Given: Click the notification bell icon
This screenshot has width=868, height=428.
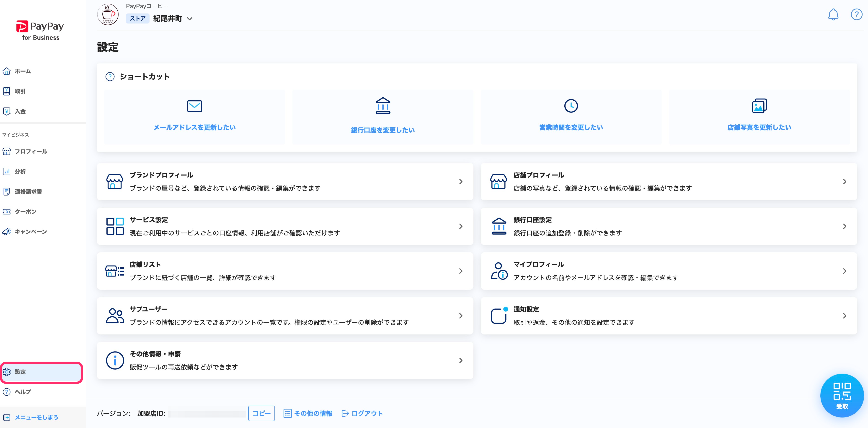Looking at the screenshot, I should (x=833, y=15).
